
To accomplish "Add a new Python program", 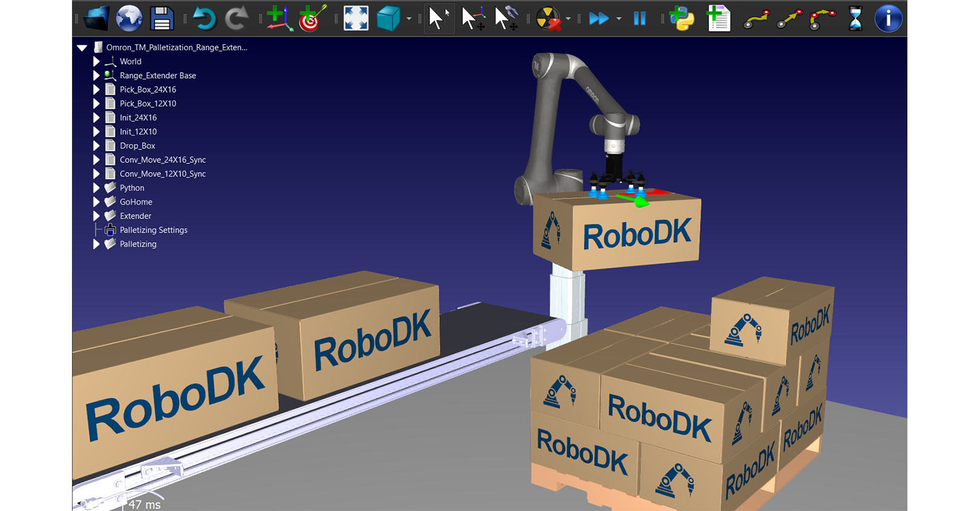I will (x=682, y=19).
